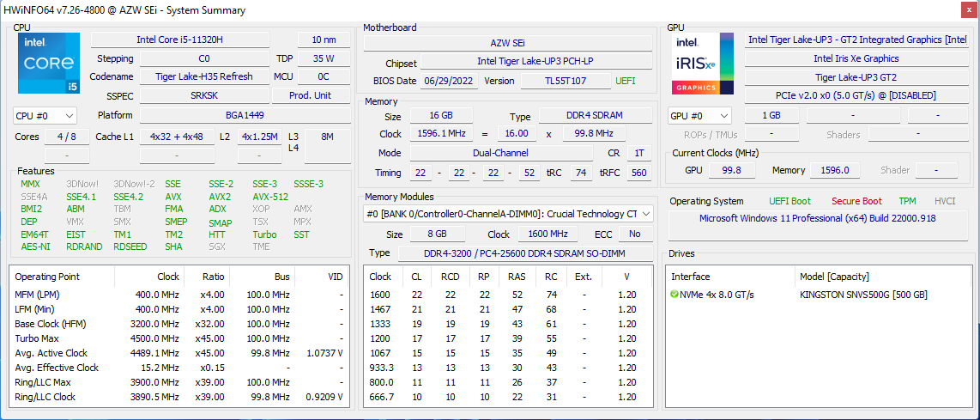Select the 1333 clock row in timings table
The width and height of the screenshot is (980, 420).
507,324
